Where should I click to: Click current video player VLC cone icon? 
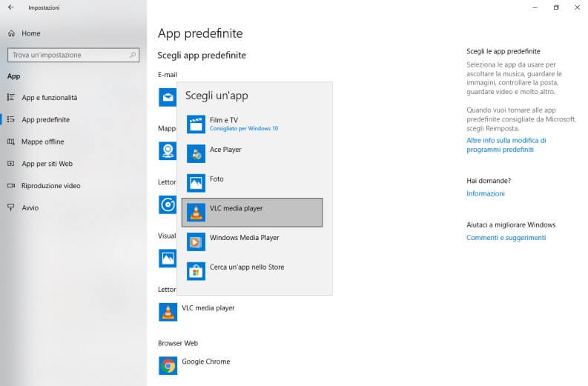(x=168, y=312)
